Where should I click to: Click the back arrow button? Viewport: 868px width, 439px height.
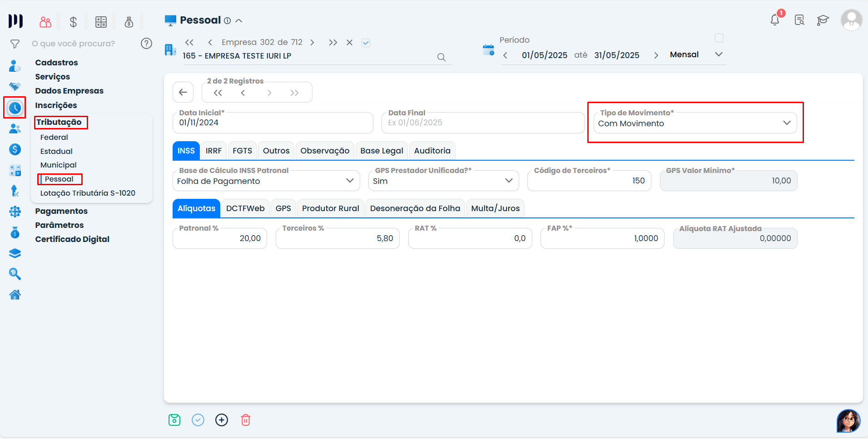pyautogui.click(x=183, y=93)
